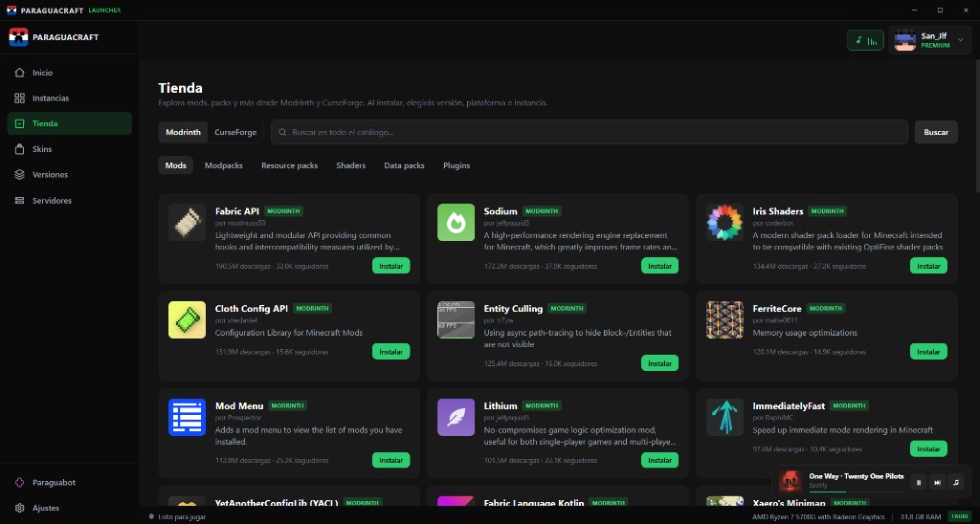Install Cloth Config API mod
980x524 pixels.
pos(391,352)
